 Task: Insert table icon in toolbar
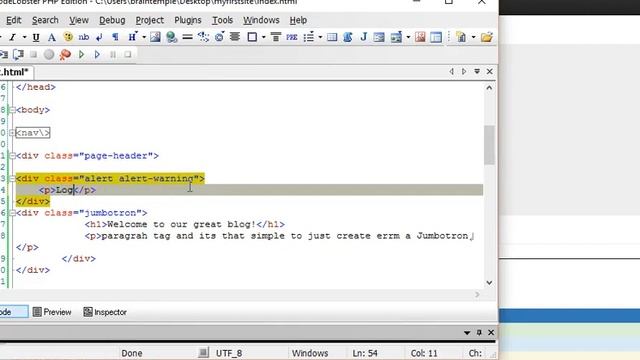(332, 38)
